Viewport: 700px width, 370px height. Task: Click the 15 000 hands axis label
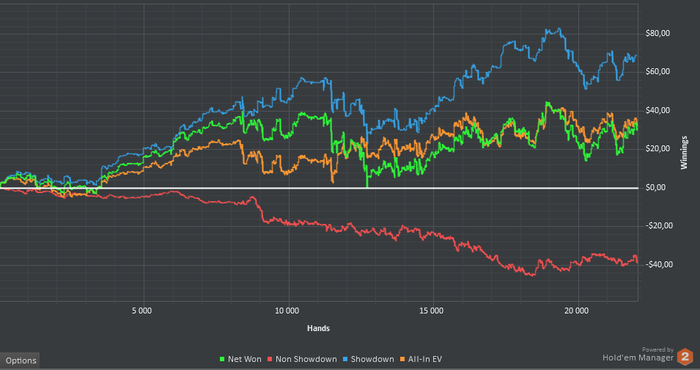click(x=433, y=311)
